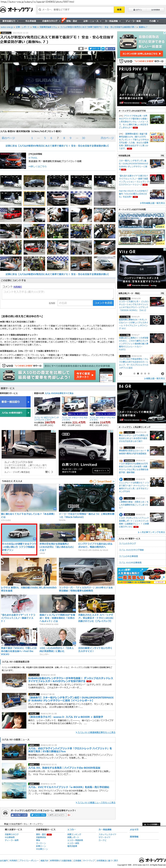The height and width of the screenshot is (868, 166).
Task: Select the ディーラー検索 nav tab
Action: (x=133, y=21)
